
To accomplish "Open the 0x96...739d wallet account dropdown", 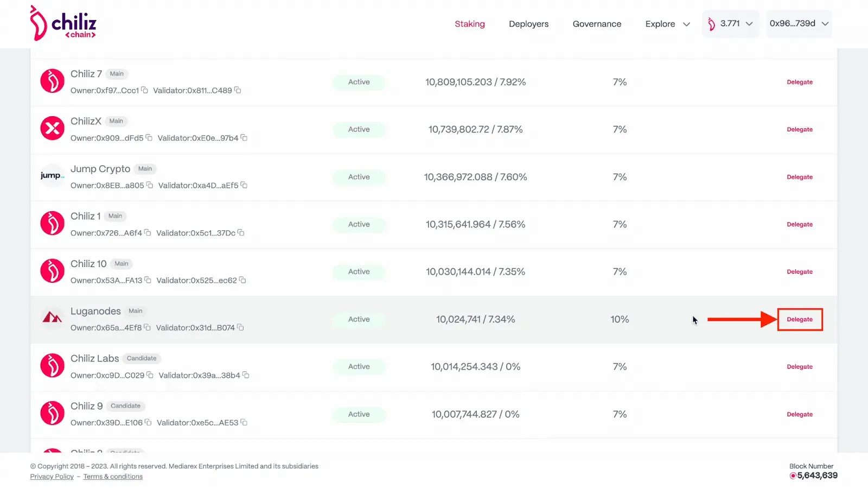I will (799, 24).
